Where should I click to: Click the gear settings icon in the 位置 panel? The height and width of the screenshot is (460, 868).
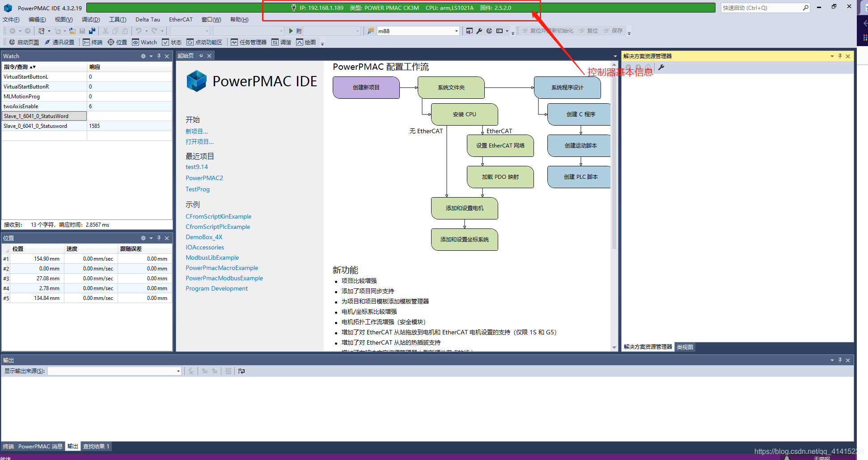point(143,238)
